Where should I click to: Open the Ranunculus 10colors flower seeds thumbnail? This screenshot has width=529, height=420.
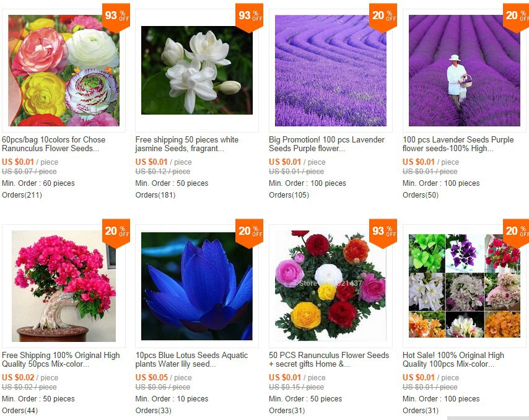[64, 71]
